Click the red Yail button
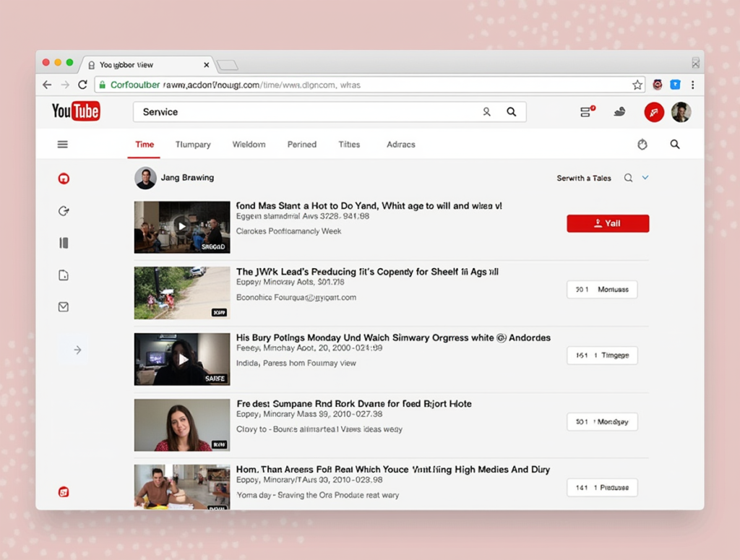Viewport: 740px width, 560px height. pyautogui.click(x=608, y=223)
